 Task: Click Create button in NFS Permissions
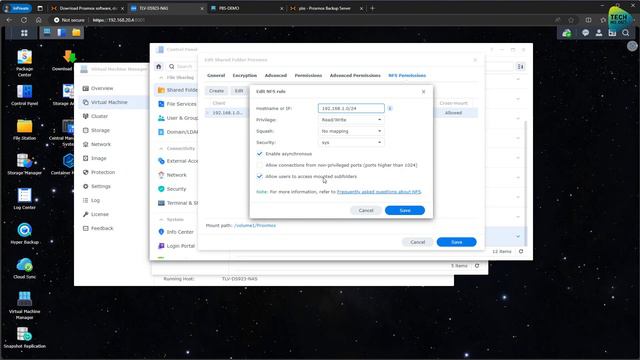(x=216, y=91)
